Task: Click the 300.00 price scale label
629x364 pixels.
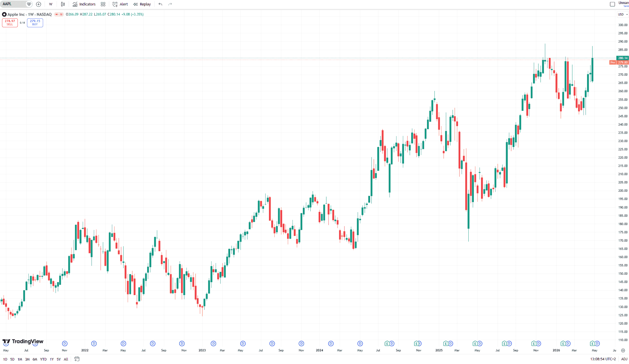Action: pos(623,25)
